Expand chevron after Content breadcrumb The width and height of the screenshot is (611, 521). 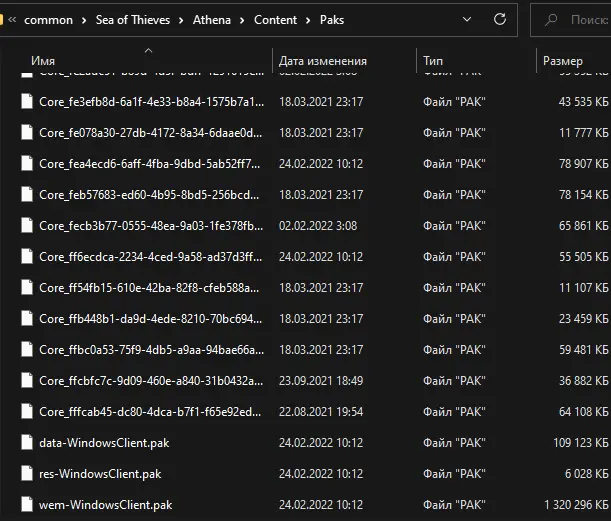[308, 20]
